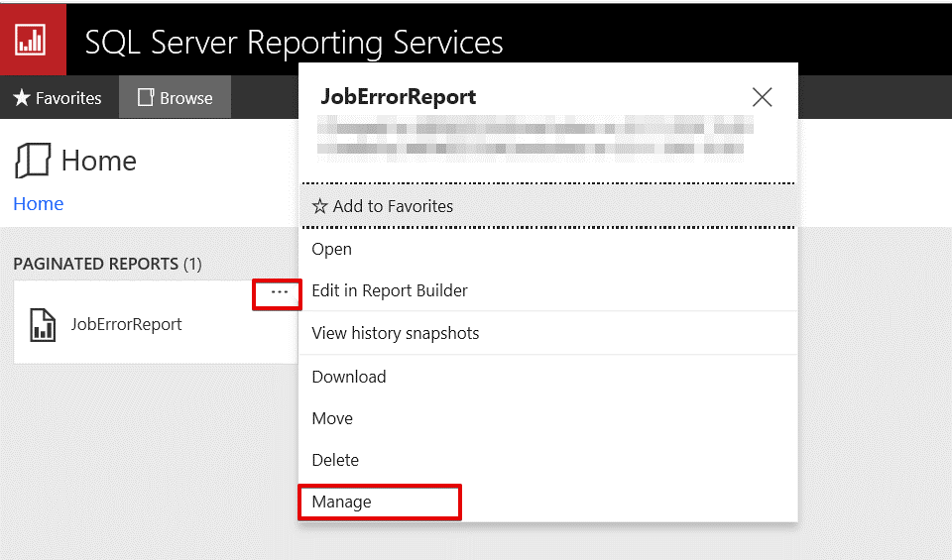Choose Download from the report menu
This screenshot has height=560, width=952.
click(x=349, y=377)
